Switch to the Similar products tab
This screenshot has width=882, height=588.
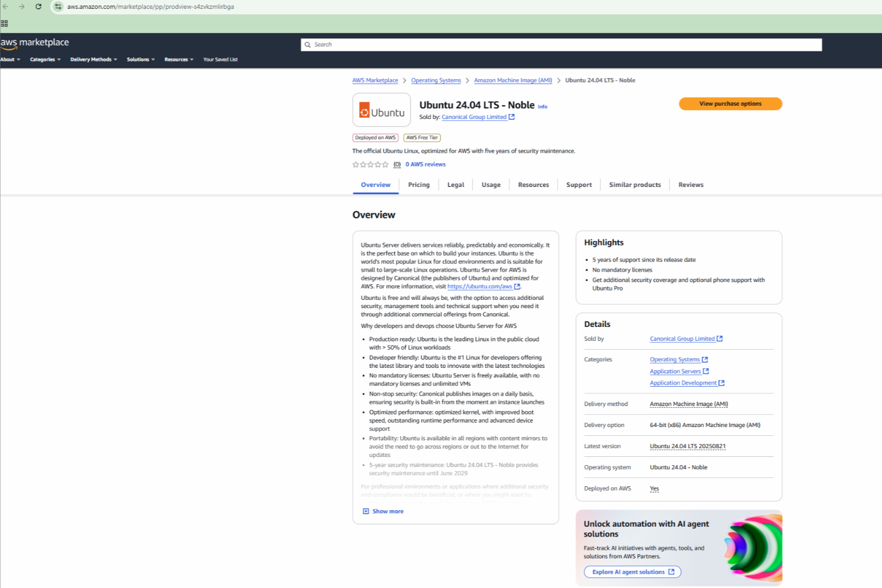635,185
